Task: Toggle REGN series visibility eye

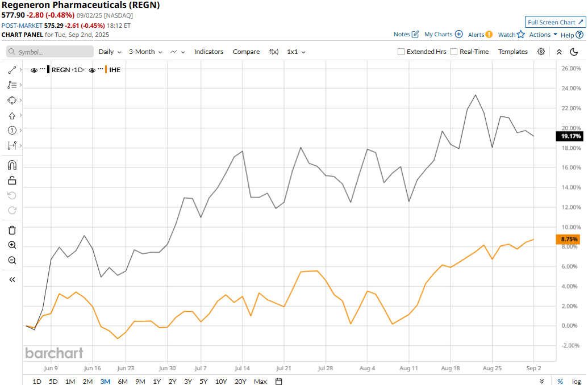Action: 34,70
